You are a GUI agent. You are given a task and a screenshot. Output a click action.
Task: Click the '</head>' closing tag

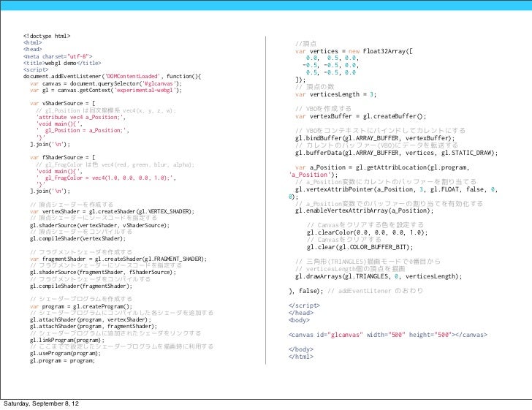point(301,313)
